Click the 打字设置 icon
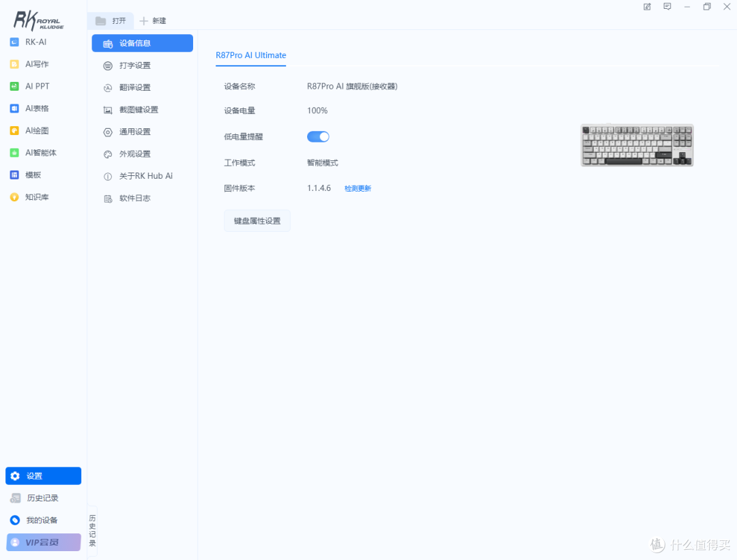The width and height of the screenshot is (737, 560). tap(108, 65)
